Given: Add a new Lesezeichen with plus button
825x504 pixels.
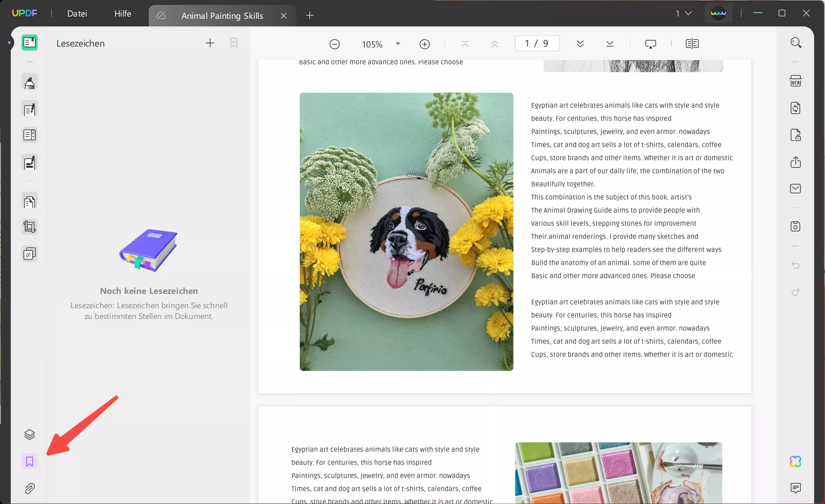Looking at the screenshot, I should pos(210,43).
